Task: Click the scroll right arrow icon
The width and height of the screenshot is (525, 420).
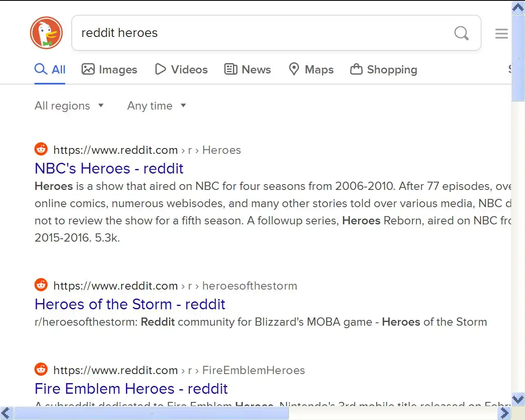Action: (x=504, y=413)
